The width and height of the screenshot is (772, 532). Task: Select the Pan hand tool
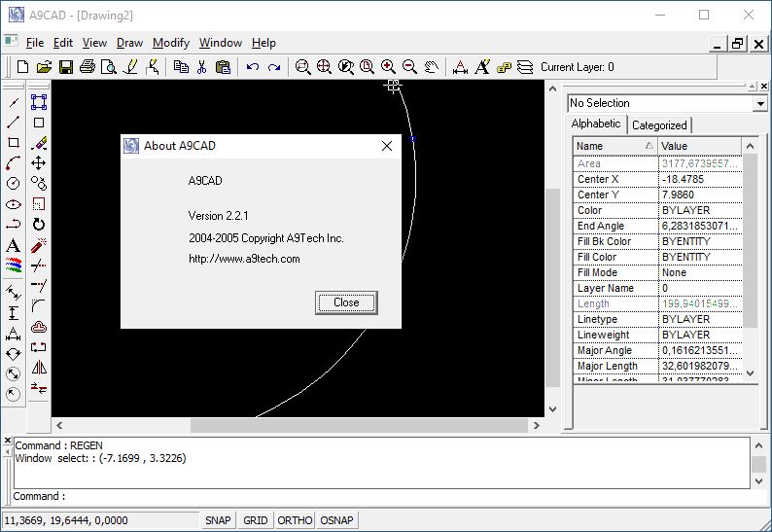tap(432, 66)
